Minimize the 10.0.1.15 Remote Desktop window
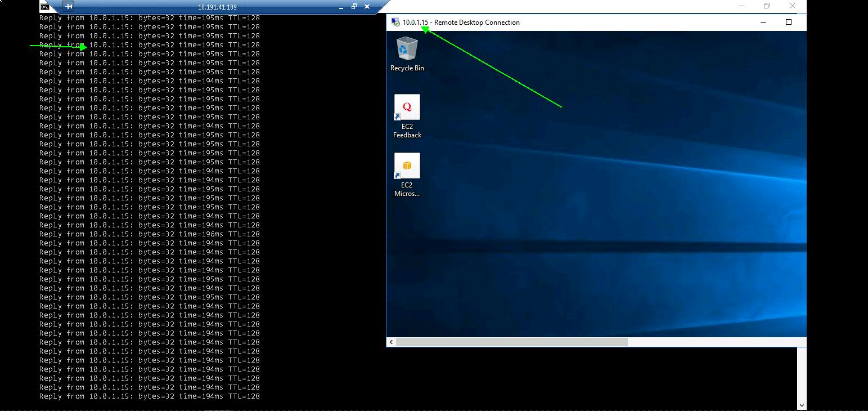The width and height of the screenshot is (868, 411). pos(763,23)
